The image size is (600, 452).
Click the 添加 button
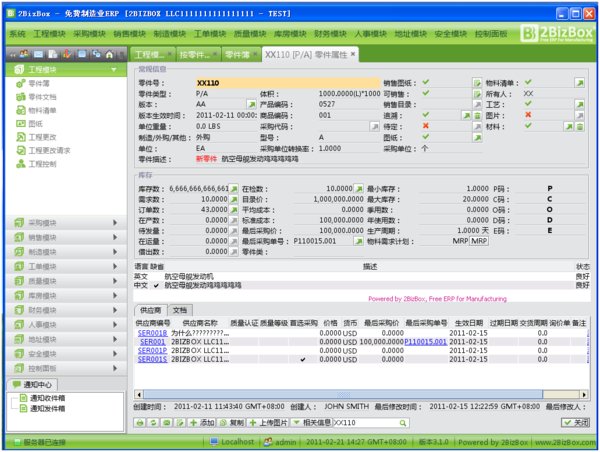pyautogui.click(x=202, y=423)
